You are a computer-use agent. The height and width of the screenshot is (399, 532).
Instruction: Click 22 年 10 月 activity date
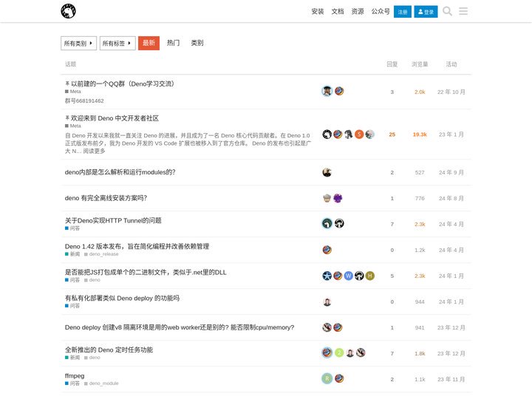[x=451, y=92]
